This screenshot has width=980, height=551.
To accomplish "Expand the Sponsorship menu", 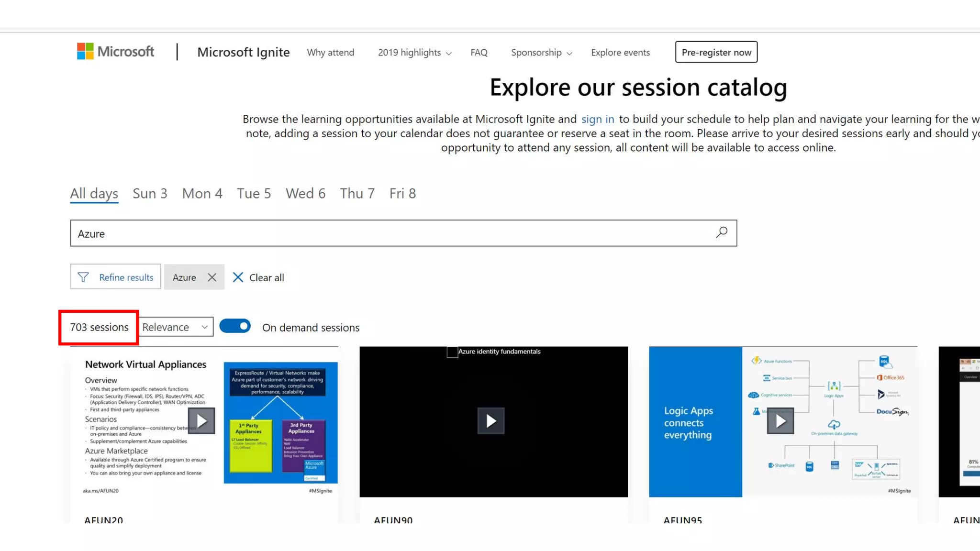I will tap(541, 53).
